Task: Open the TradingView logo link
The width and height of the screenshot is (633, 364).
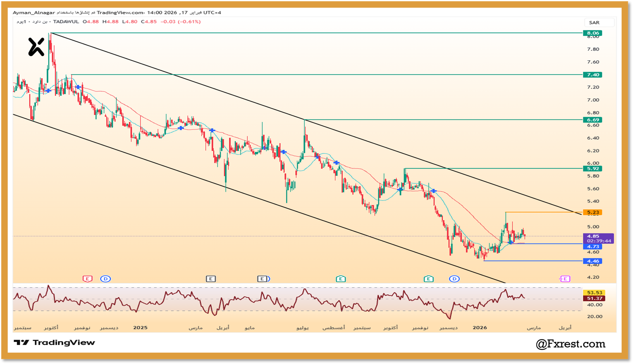Action: 55,343
